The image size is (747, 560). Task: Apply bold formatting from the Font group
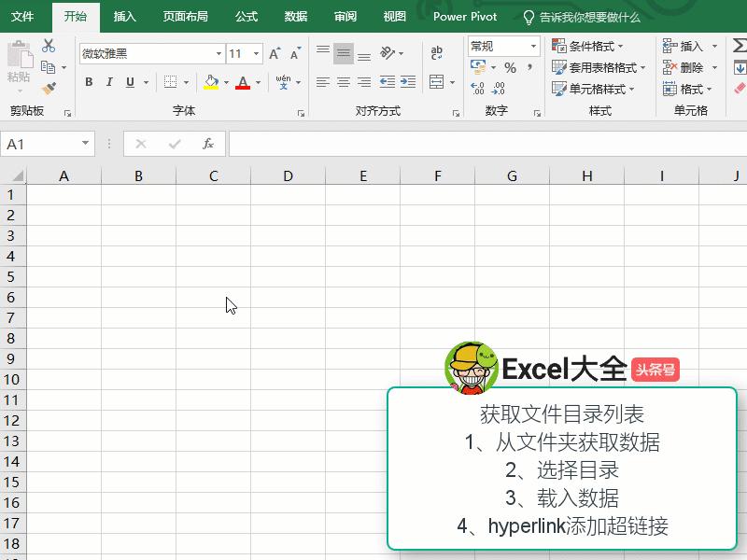[90, 82]
